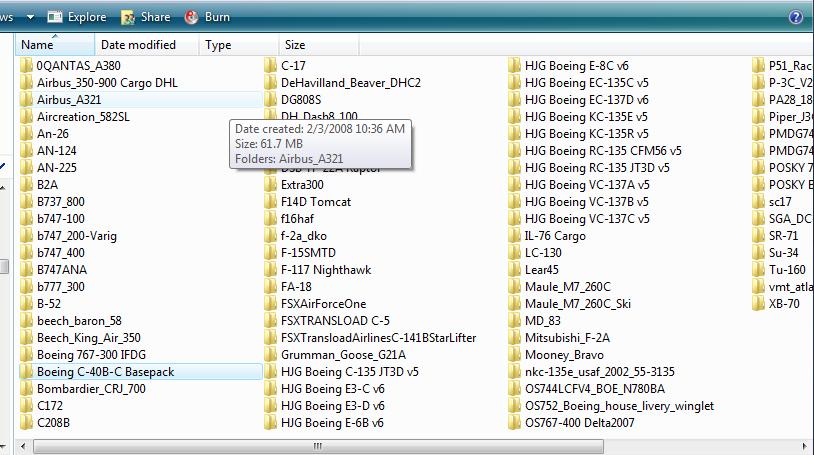814x455 pixels.
Task: Click the F-15SMTD folder name
Action: [308, 253]
